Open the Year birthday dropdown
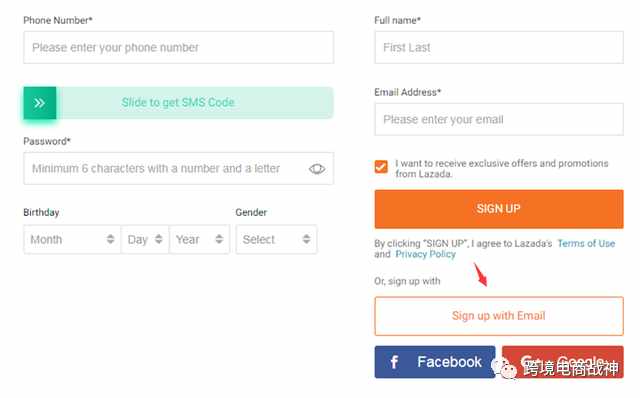This screenshot has width=640, height=398. [x=199, y=239]
